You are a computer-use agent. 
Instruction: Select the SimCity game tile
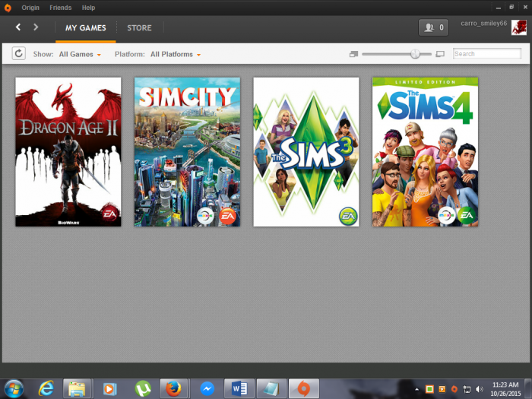coord(187,152)
